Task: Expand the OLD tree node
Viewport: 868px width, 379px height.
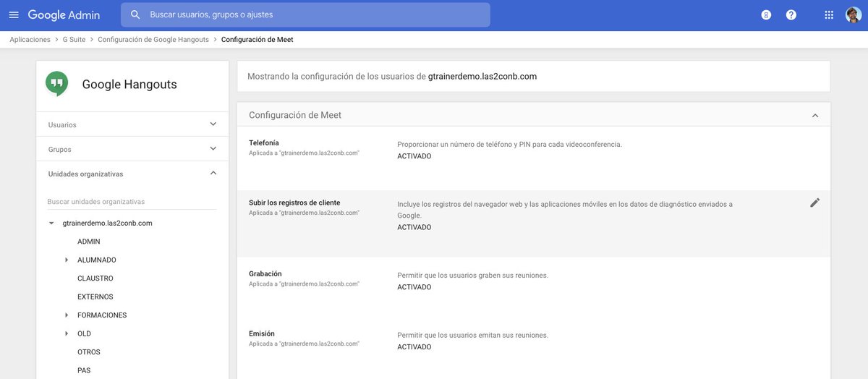Action: coord(67,333)
